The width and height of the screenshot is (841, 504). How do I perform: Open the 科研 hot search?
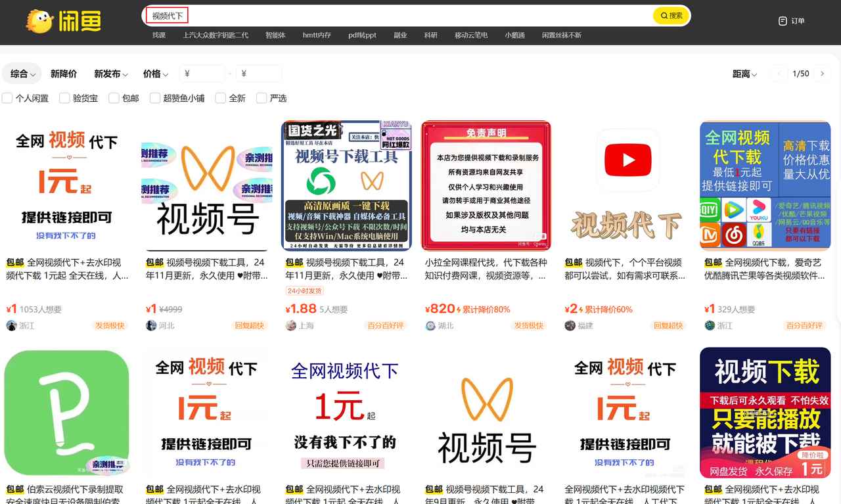pos(431,35)
